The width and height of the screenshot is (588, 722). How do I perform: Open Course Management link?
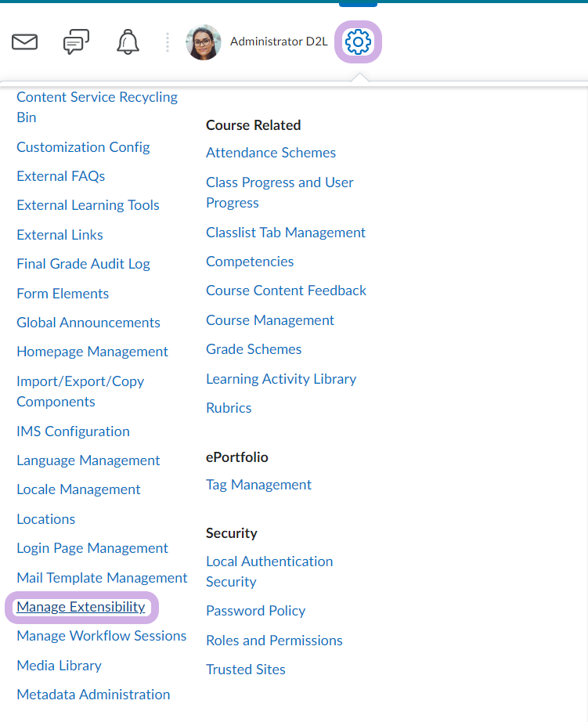point(270,320)
